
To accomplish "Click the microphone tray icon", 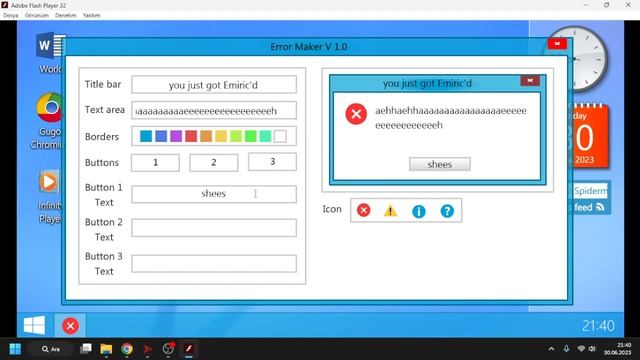I will (x=566, y=349).
